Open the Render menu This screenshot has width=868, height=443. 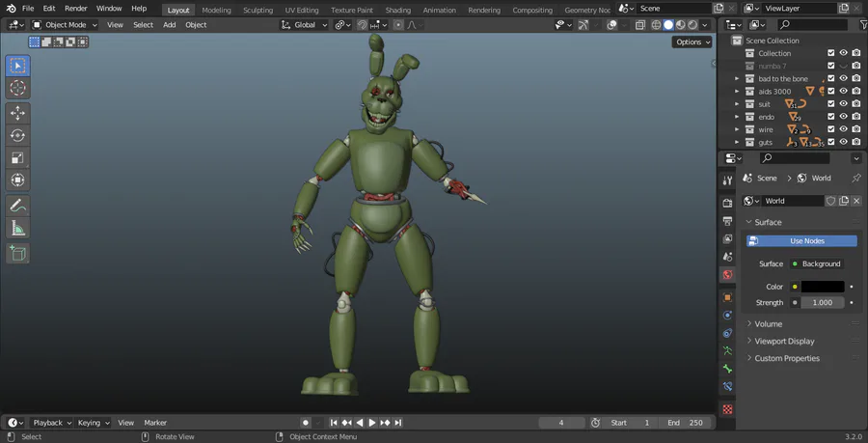pos(76,9)
